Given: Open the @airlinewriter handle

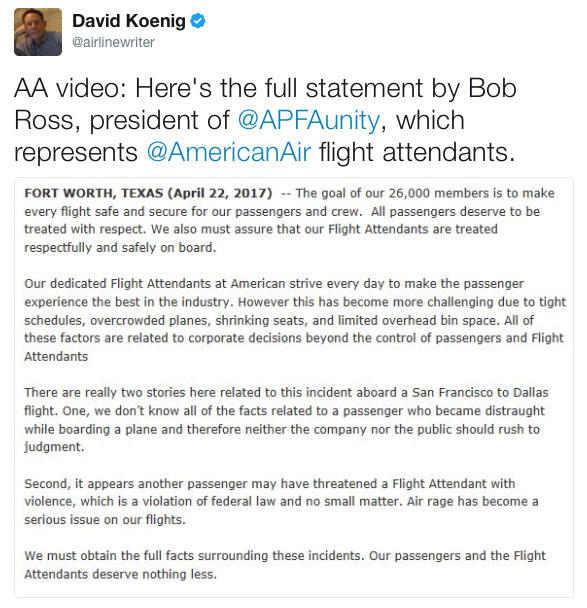Looking at the screenshot, I should pyautogui.click(x=113, y=42).
